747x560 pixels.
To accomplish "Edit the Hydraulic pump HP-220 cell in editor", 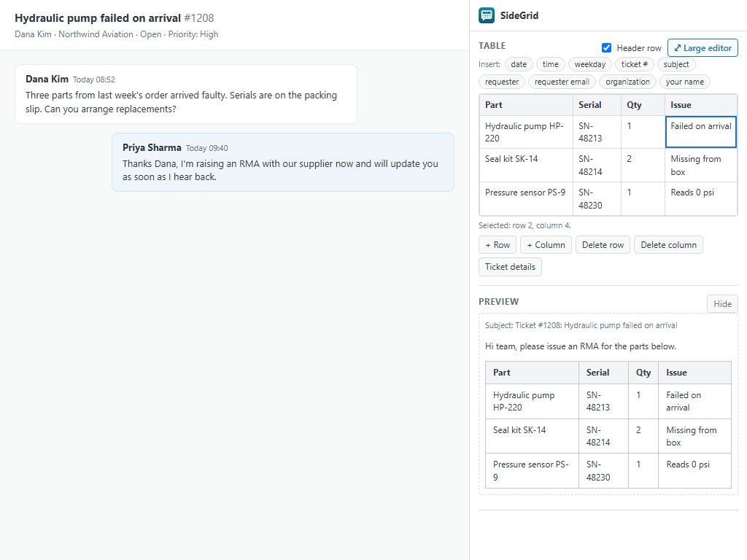I will coord(526,132).
